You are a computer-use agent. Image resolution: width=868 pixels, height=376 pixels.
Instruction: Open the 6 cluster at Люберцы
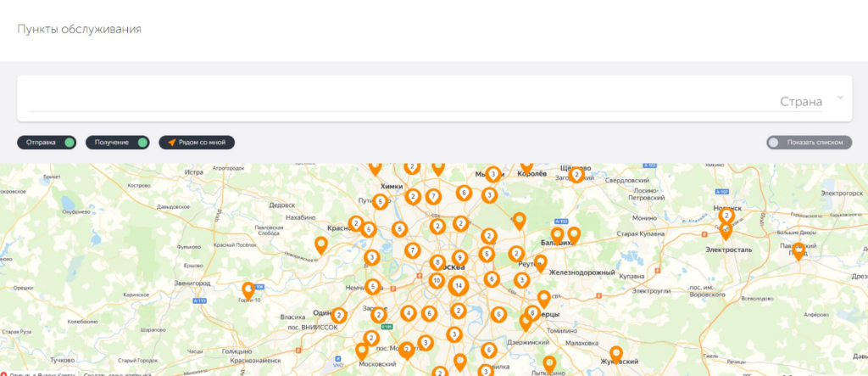(x=532, y=313)
